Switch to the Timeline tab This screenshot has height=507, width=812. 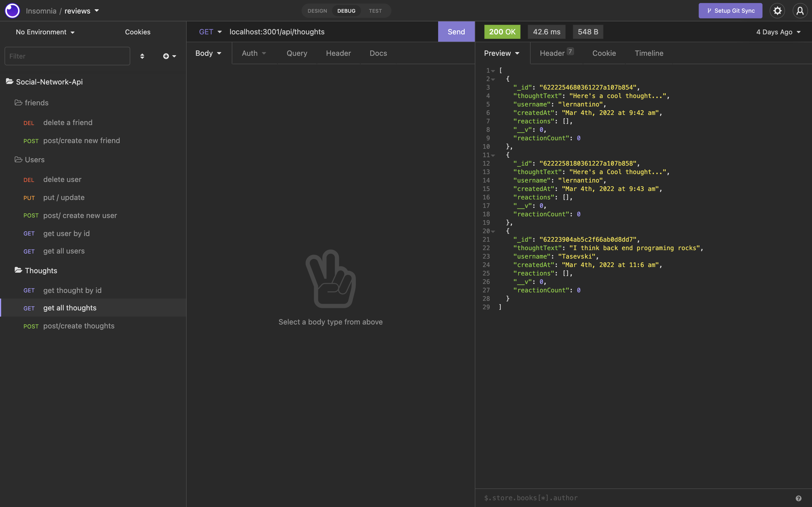648,53
